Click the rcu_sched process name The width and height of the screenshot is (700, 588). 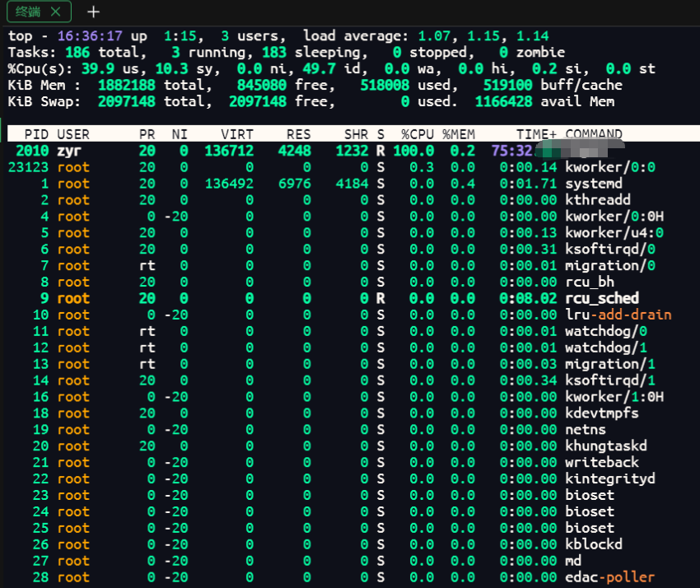pyautogui.click(x=601, y=298)
